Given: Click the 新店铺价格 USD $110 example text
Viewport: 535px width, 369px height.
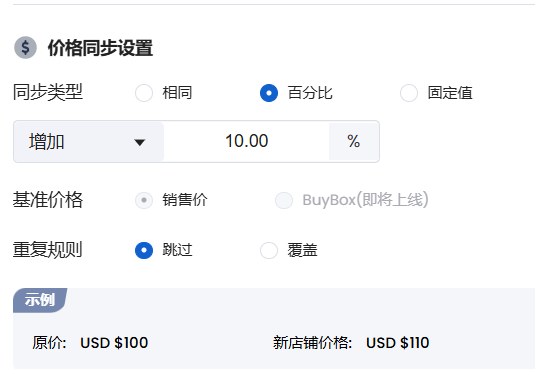Looking at the screenshot, I should [x=351, y=342].
